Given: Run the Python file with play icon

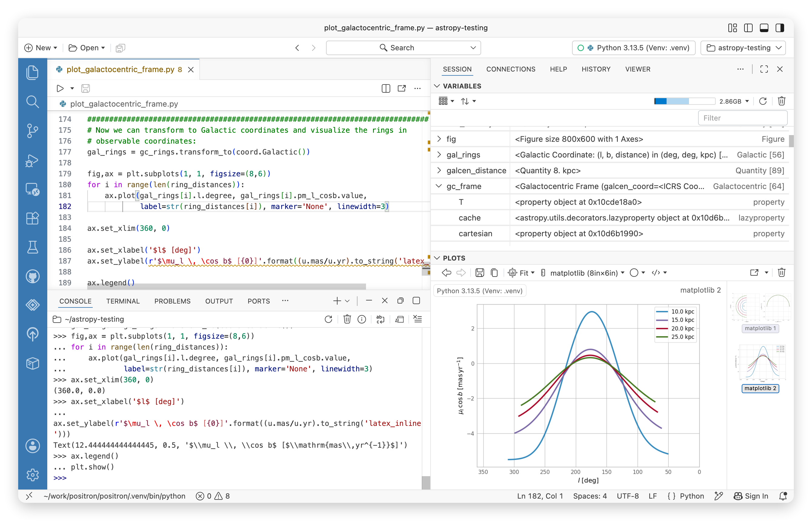Looking at the screenshot, I should 60,88.
